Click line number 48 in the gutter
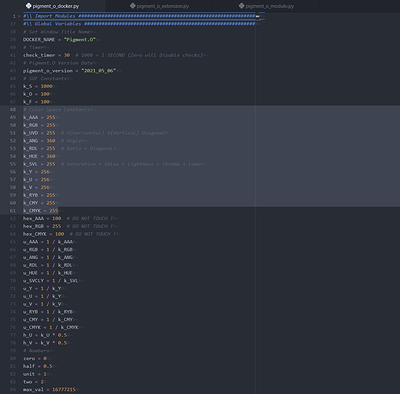The height and width of the screenshot is (394, 400). coord(13,109)
